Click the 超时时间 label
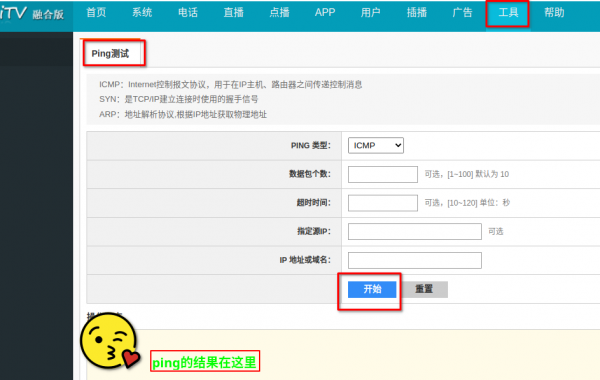The image size is (600, 380). click(x=313, y=203)
